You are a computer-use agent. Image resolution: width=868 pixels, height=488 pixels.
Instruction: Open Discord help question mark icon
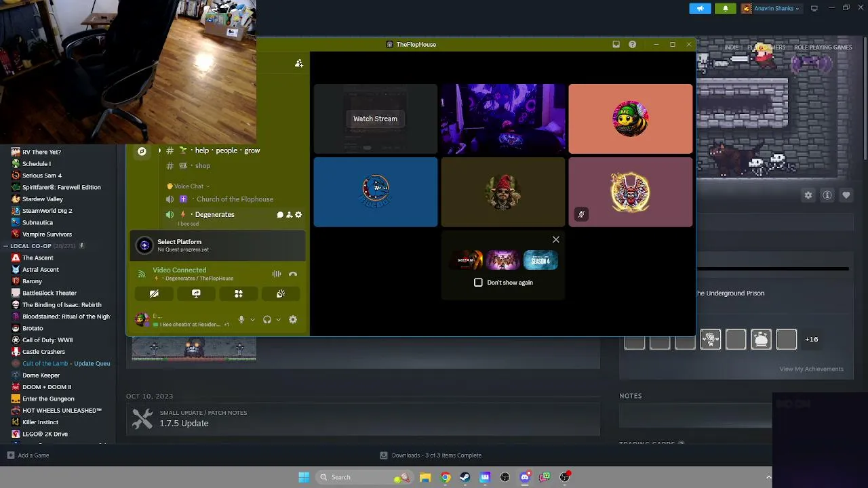click(633, 45)
